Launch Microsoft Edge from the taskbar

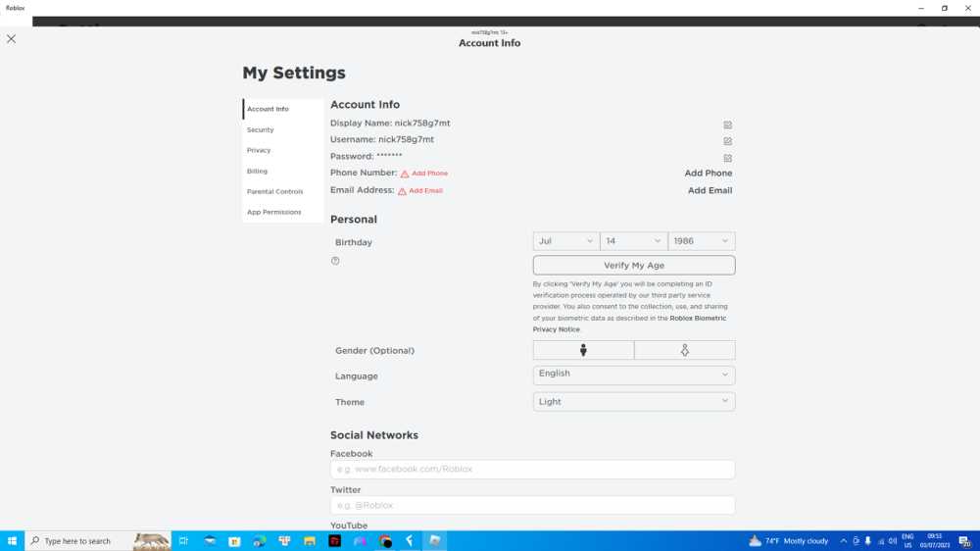tap(260, 541)
